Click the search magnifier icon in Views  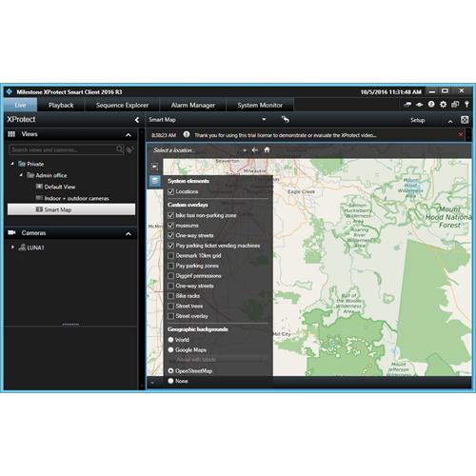(119, 149)
